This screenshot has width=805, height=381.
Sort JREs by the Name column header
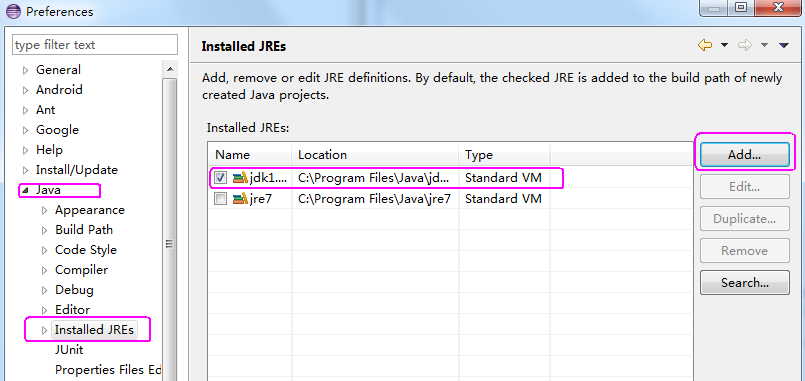250,155
